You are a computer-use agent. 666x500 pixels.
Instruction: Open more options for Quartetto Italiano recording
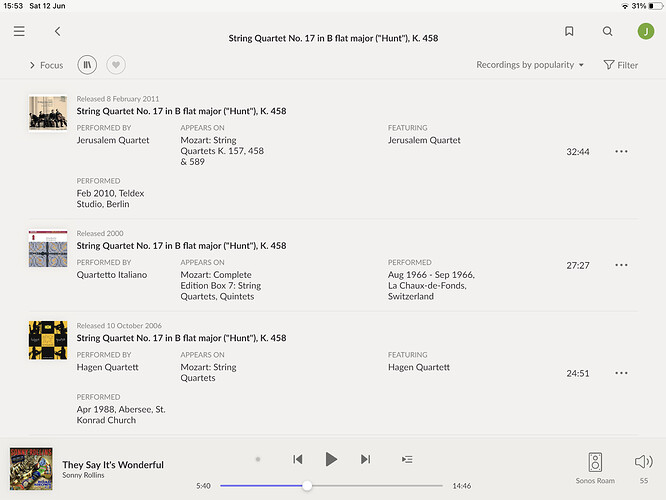point(621,265)
